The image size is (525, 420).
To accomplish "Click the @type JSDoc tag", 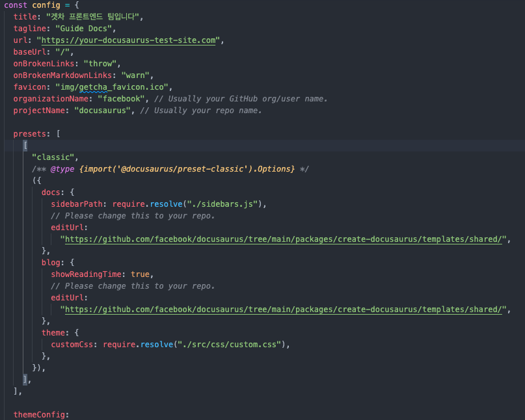I will point(63,169).
